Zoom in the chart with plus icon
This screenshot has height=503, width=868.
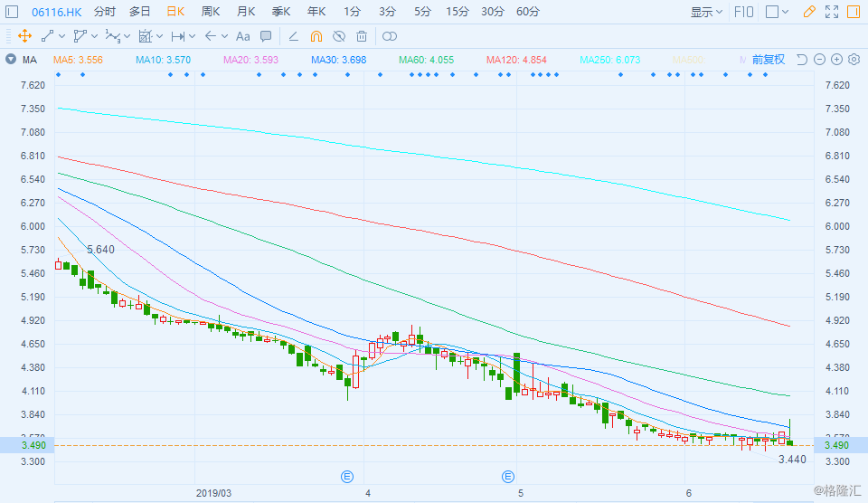[x=835, y=60]
